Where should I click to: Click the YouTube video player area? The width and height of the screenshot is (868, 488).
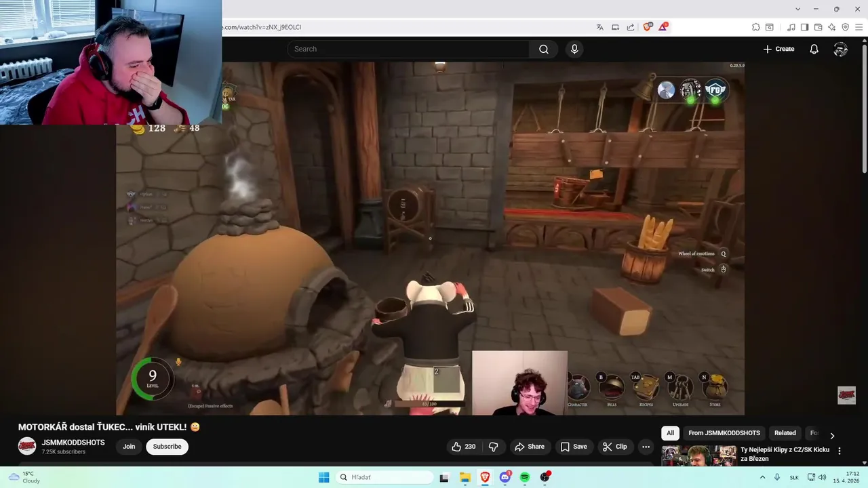(430, 239)
